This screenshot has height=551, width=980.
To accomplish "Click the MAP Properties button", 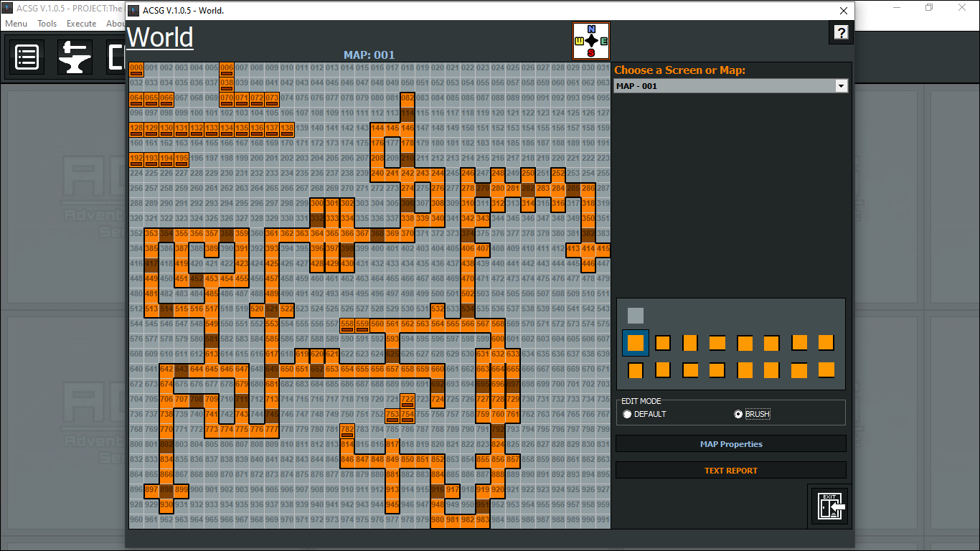I will pyautogui.click(x=731, y=444).
